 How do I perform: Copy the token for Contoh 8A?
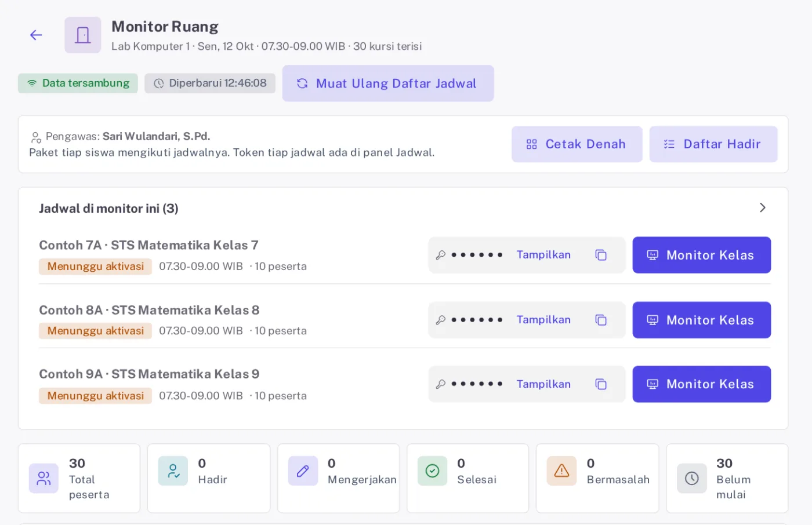(x=601, y=320)
